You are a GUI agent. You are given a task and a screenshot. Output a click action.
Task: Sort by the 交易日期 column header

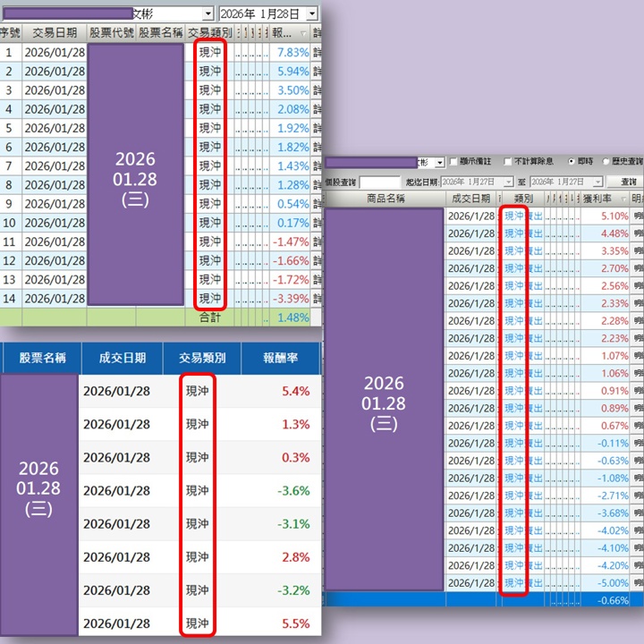[x=55, y=32]
